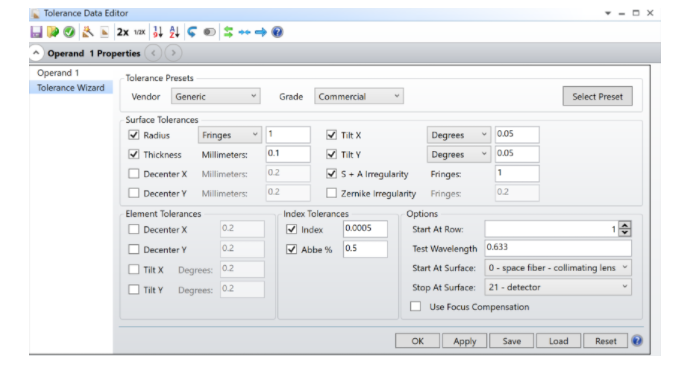Open the Grade Commercial dropdown

(359, 96)
